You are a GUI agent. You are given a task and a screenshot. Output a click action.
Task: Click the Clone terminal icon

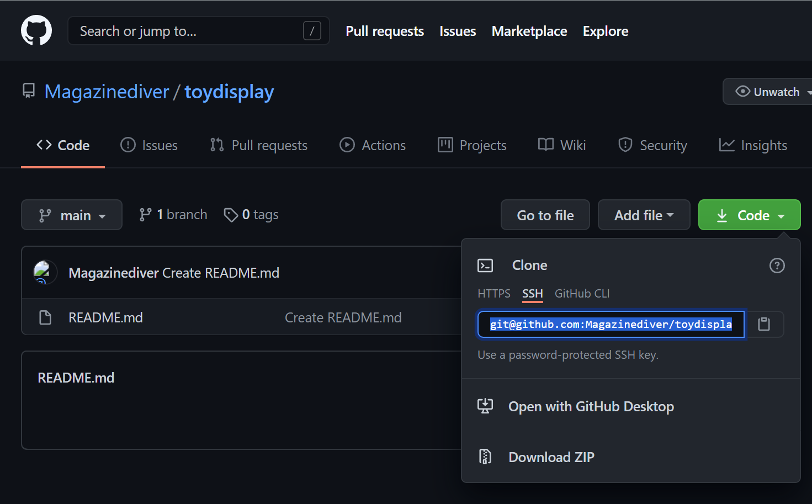pos(485,266)
